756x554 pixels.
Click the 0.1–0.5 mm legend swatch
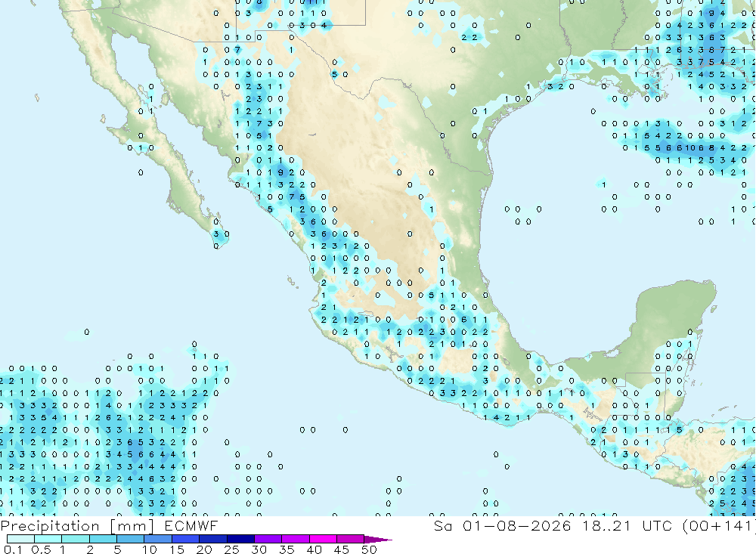[x=20, y=539]
